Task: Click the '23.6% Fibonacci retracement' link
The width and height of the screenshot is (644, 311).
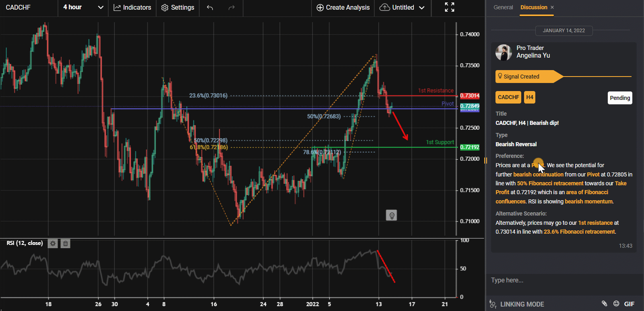Action: tap(579, 232)
